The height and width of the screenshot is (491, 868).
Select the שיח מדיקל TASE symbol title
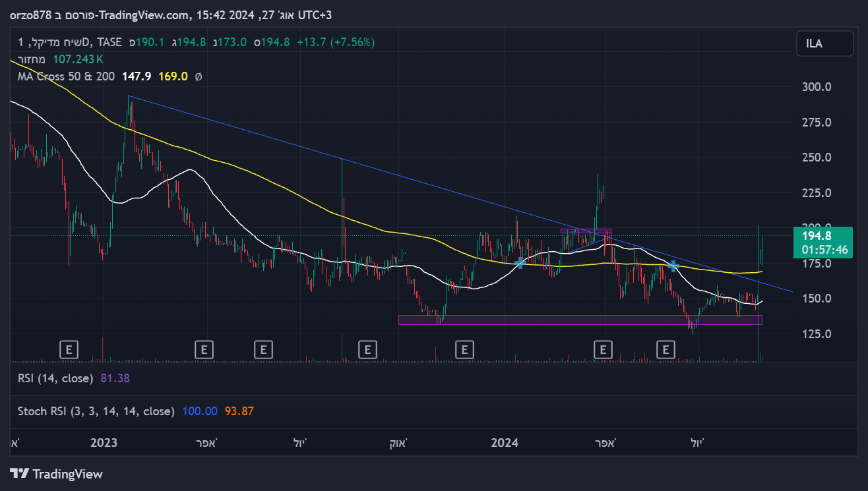point(70,42)
